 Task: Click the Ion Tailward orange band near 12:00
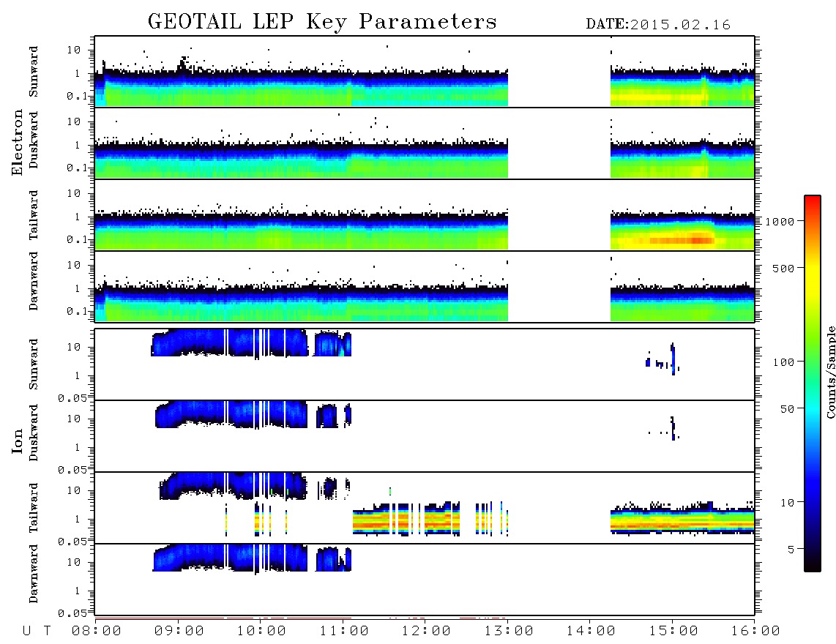coord(406,519)
